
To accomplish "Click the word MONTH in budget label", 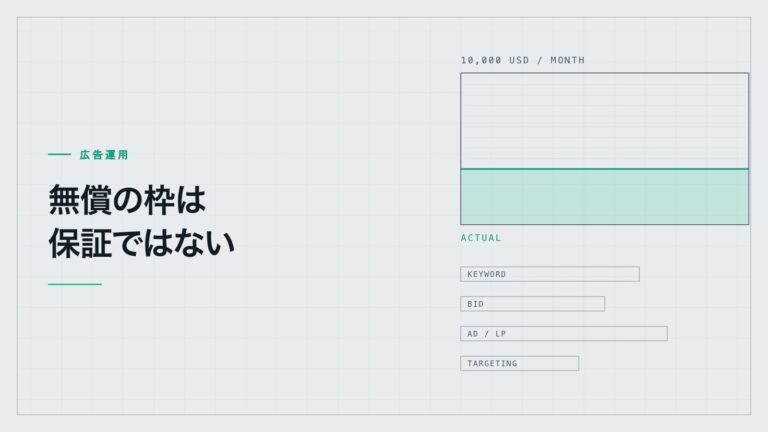I will point(568,60).
